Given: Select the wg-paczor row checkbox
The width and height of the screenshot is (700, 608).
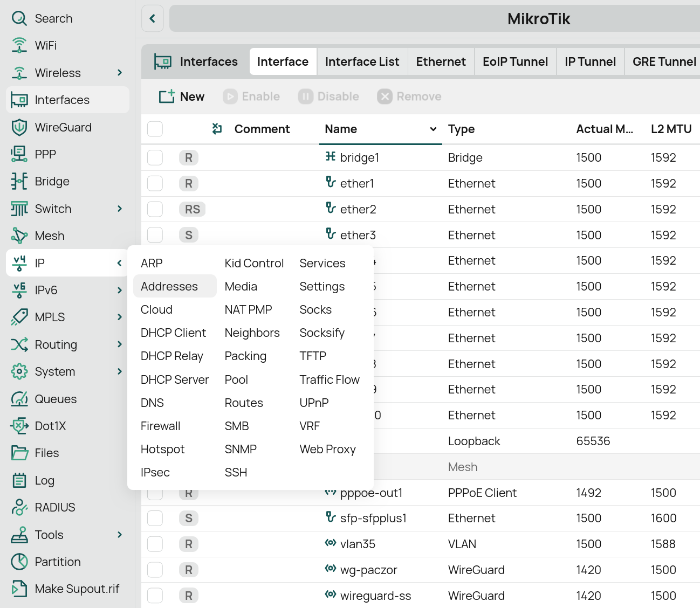Looking at the screenshot, I should pos(155,570).
